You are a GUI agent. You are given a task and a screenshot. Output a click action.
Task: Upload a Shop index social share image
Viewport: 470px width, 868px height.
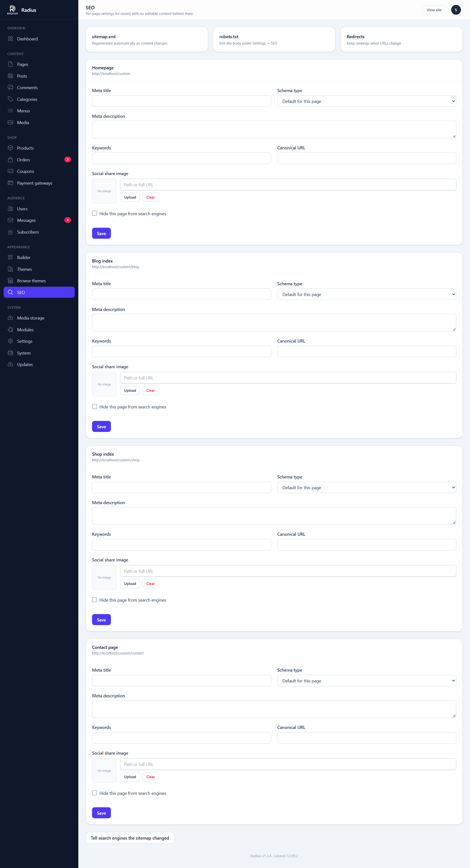coord(130,584)
